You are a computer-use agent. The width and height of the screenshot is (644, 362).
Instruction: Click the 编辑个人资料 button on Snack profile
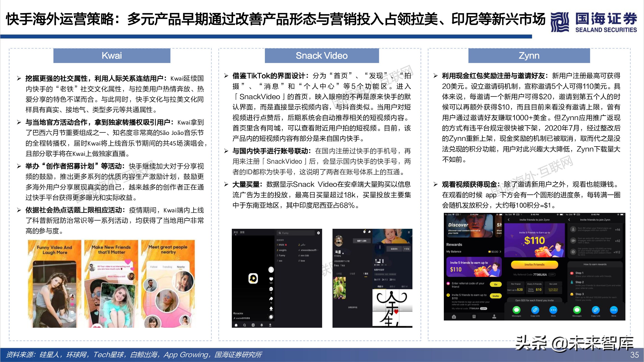point(362,241)
